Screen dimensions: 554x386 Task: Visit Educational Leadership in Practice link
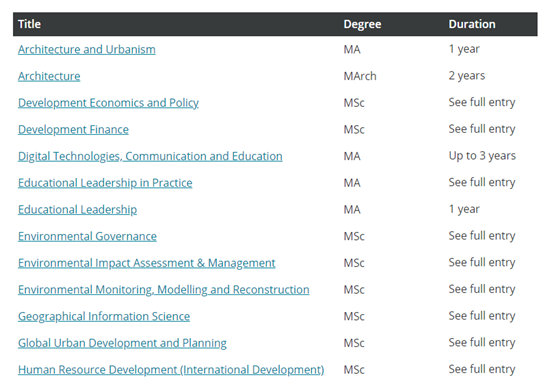(x=105, y=183)
